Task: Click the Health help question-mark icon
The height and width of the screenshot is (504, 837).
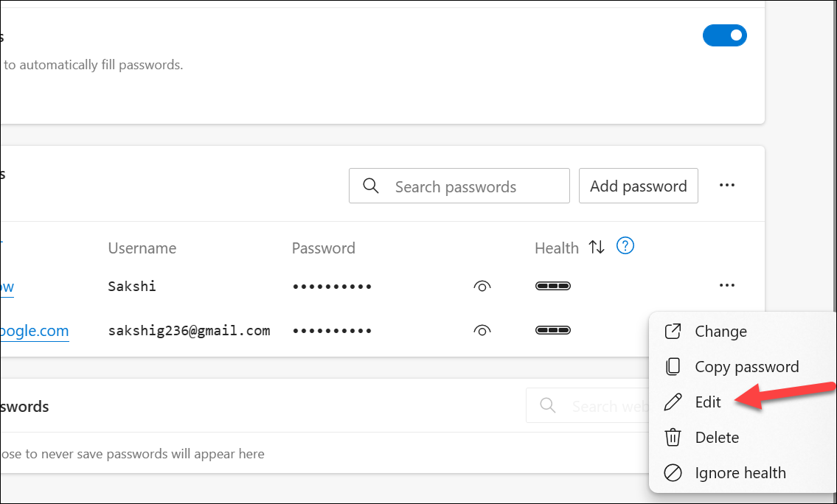Action: click(625, 246)
